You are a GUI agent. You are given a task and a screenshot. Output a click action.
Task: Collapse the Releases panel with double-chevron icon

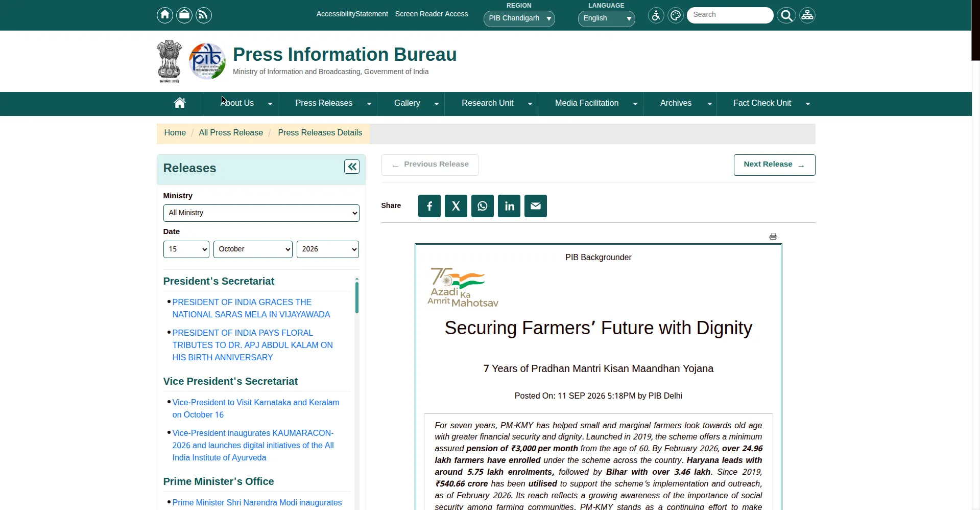pyautogui.click(x=352, y=167)
